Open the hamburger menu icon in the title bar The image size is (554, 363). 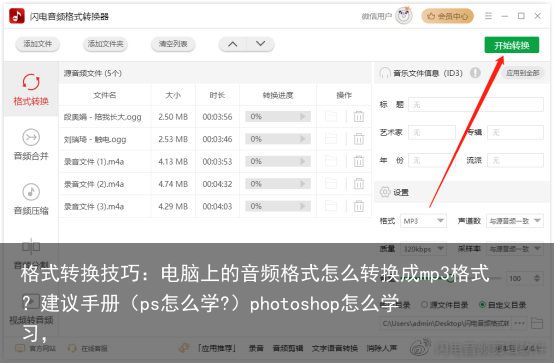click(488, 16)
